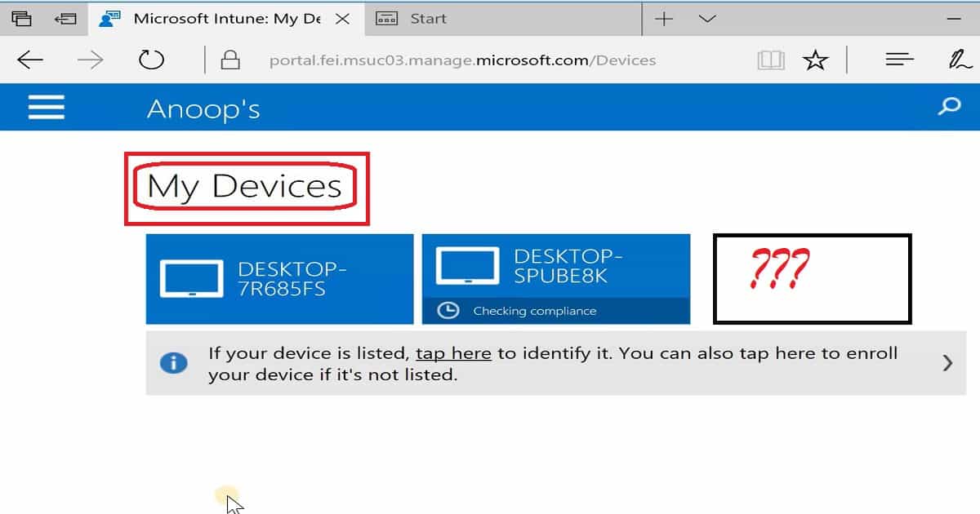Open reading view book icon
The width and height of the screenshot is (980, 514).
(771, 60)
